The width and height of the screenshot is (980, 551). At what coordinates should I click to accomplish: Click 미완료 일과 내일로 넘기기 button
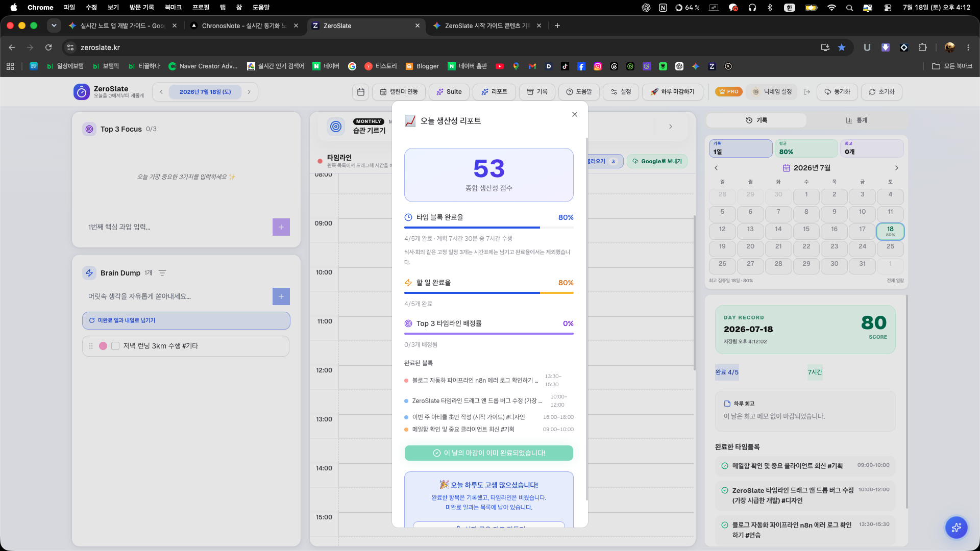click(x=186, y=320)
